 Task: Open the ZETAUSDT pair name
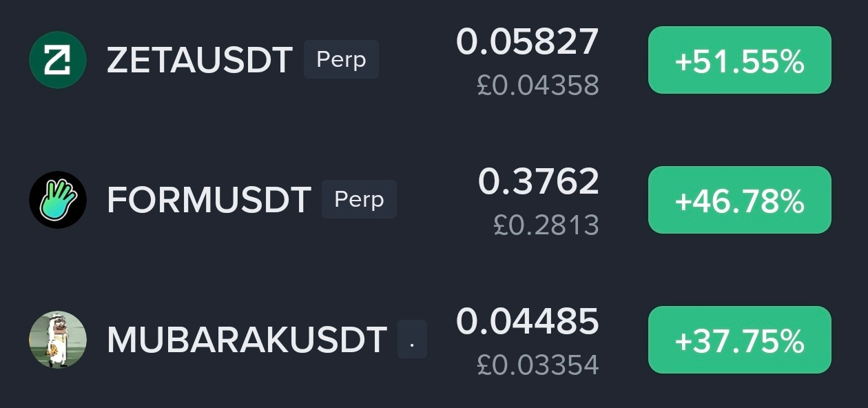(200, 61)
